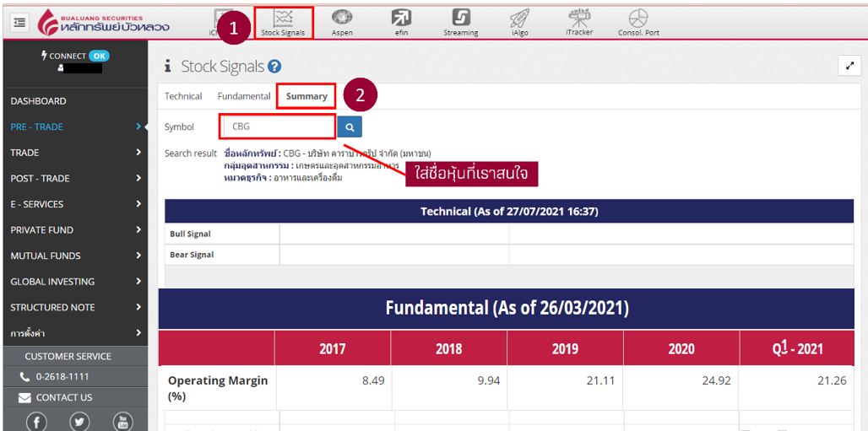Open Consol. Port pie chart icon

[x=638, y=21]
